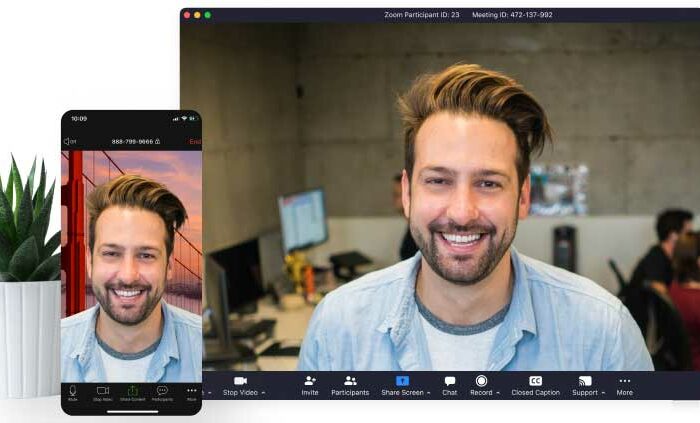Click the Share Screen label
700x423 pixels.
[x=402, y=393]
